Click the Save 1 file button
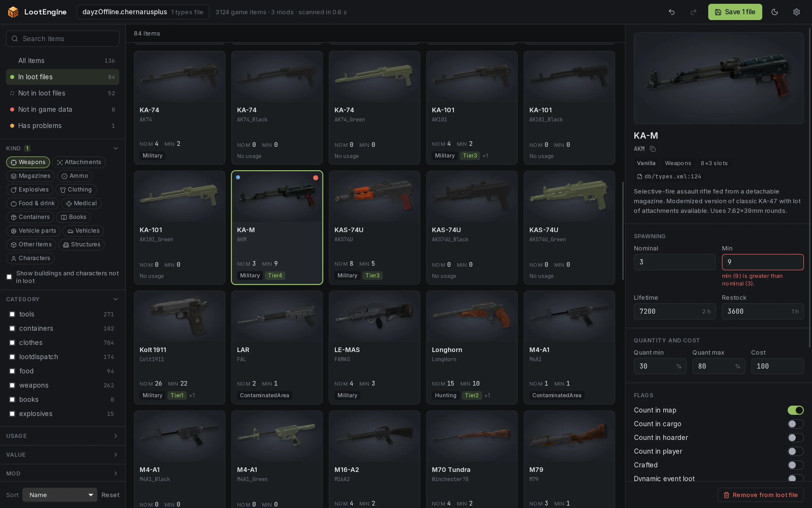 pyautogui.click(x=735, y=12)
